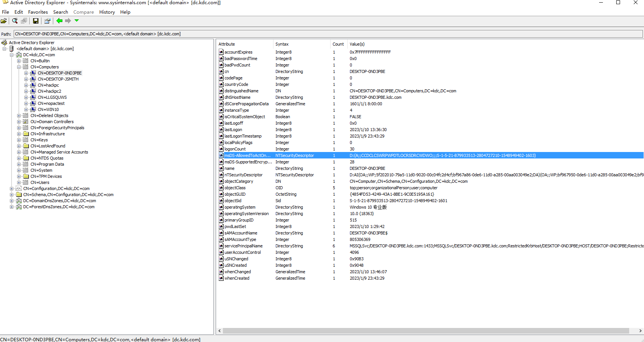
Task: Select CN=LLGSQUWS computer object
Action: point(52,97)
